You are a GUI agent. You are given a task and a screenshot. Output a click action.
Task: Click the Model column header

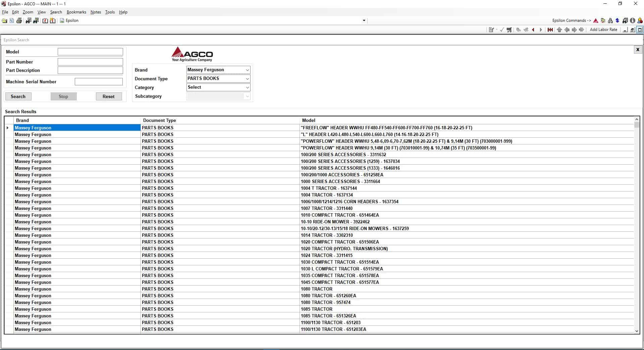click(x=467, y=120)
